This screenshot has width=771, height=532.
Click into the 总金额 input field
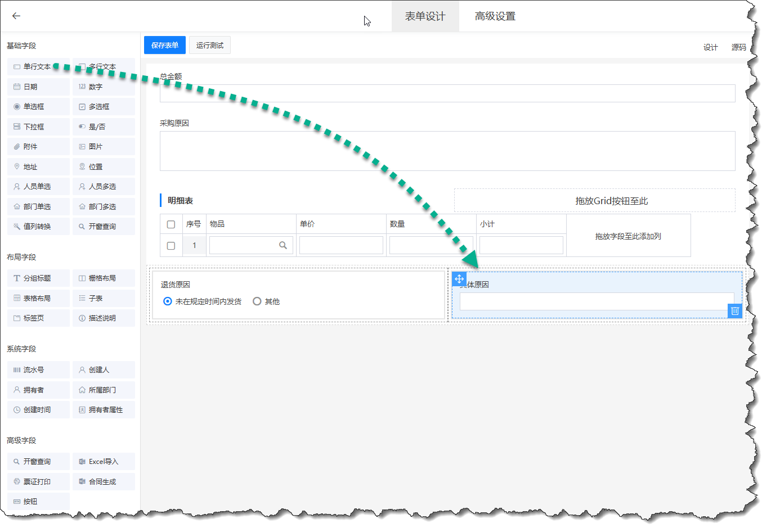point(447,93)
